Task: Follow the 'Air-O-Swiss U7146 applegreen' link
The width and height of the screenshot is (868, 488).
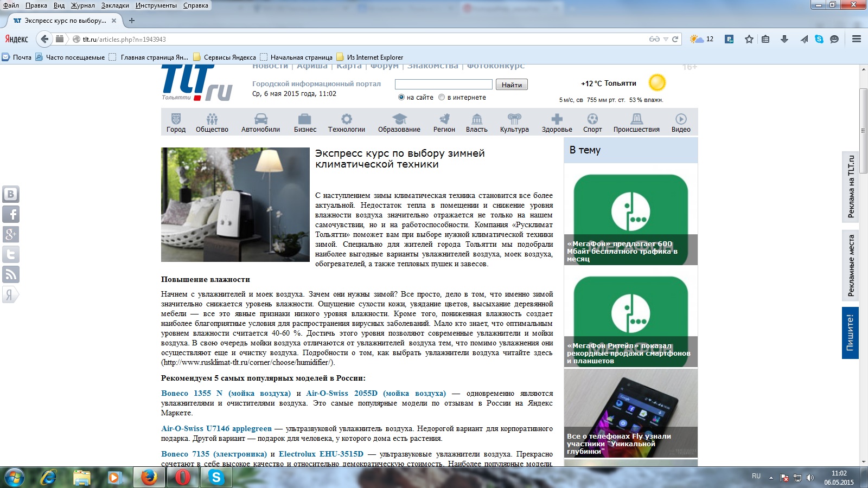Action: pyautogui.click(x=216, y=428)
